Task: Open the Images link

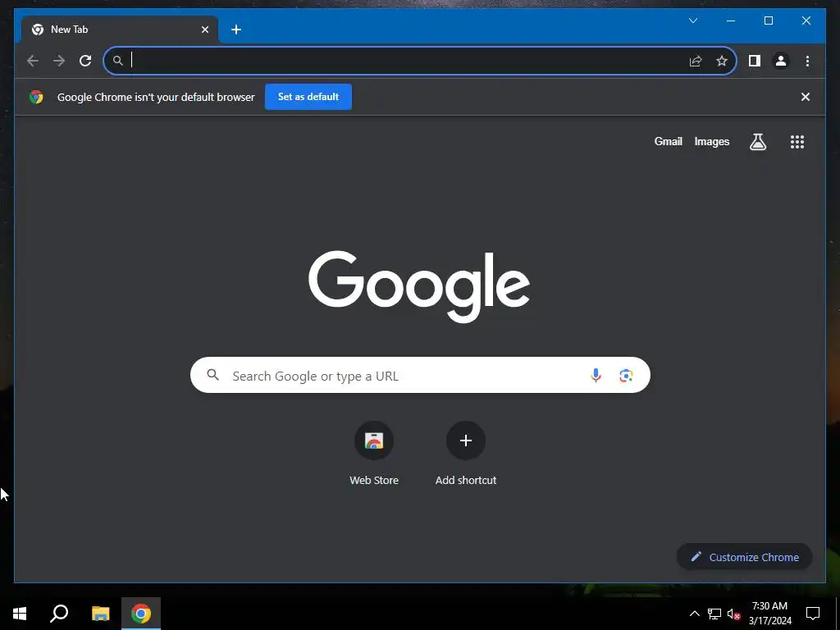Action: click(x=711, y=141)
